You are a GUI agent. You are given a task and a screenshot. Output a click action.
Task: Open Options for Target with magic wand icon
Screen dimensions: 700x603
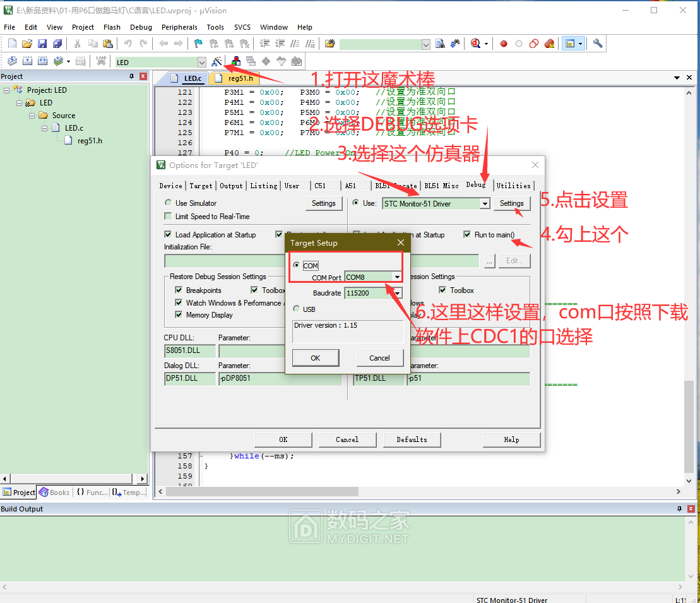click(217, 61)
